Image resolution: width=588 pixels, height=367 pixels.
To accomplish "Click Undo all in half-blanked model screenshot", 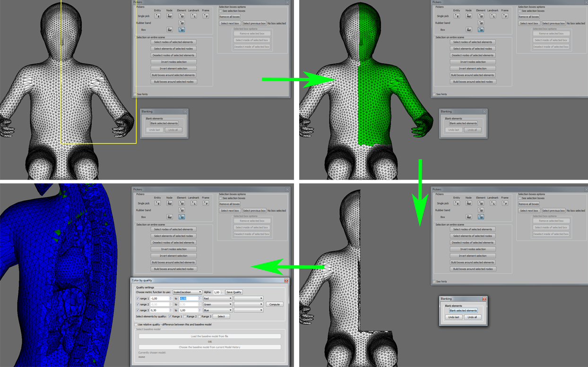I will pyautogui.click(x=472, y=317).
